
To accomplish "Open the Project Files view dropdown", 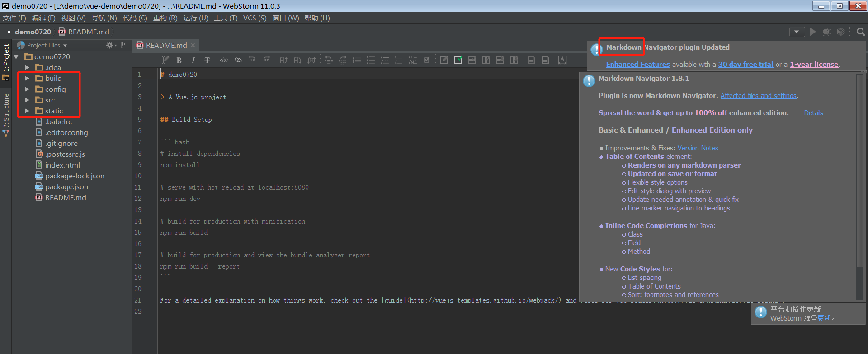I will click(42, 45).
